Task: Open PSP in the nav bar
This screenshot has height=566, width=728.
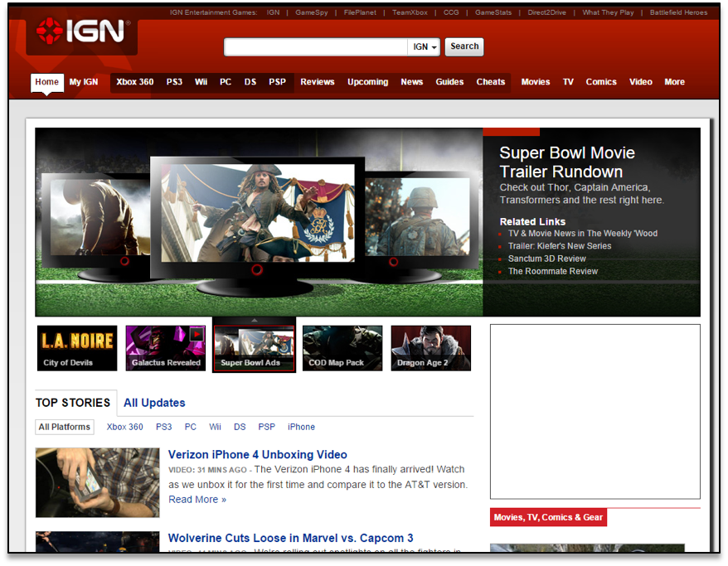Action: coord(277,82)
